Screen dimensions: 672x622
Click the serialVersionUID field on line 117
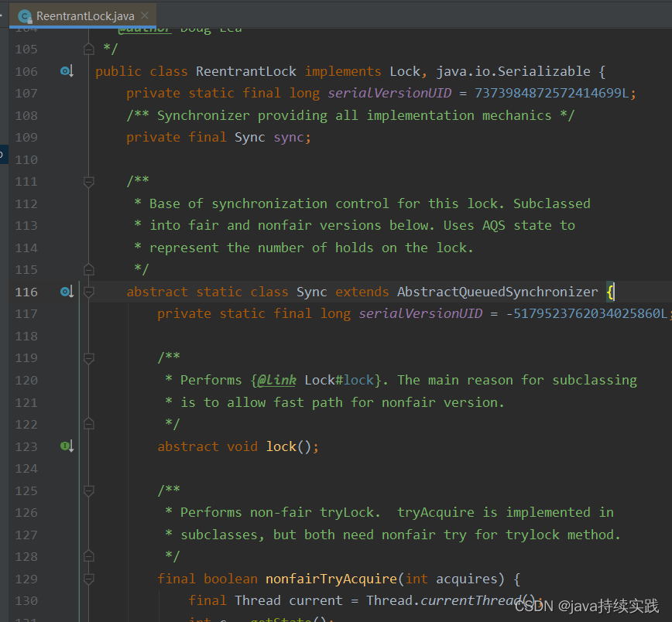pos(420,313)
